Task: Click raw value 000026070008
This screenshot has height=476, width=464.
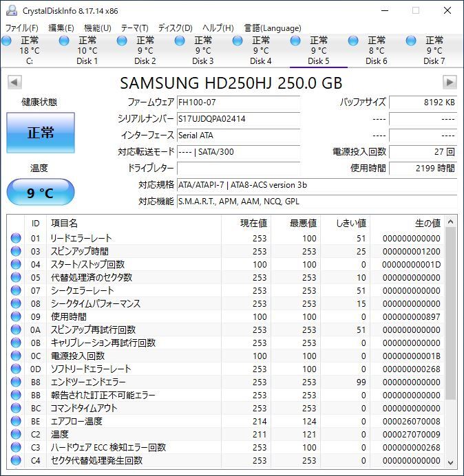Action: (x=412, y=422)
